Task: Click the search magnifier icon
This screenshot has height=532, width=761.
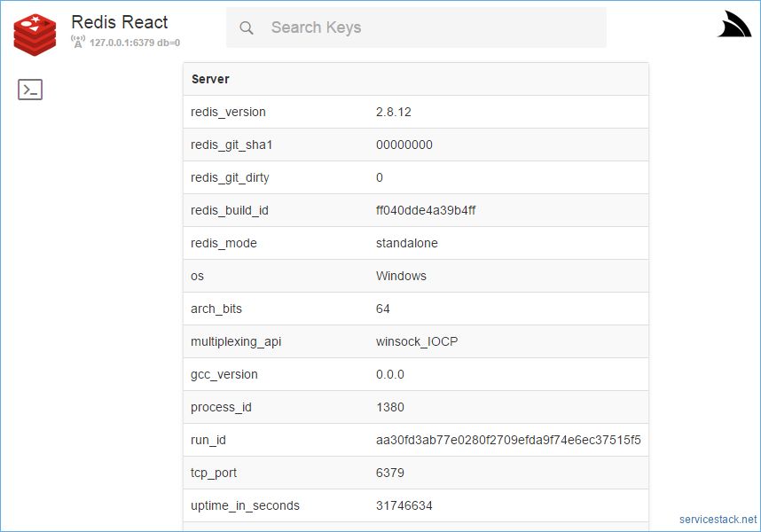Action: [247, 27]
